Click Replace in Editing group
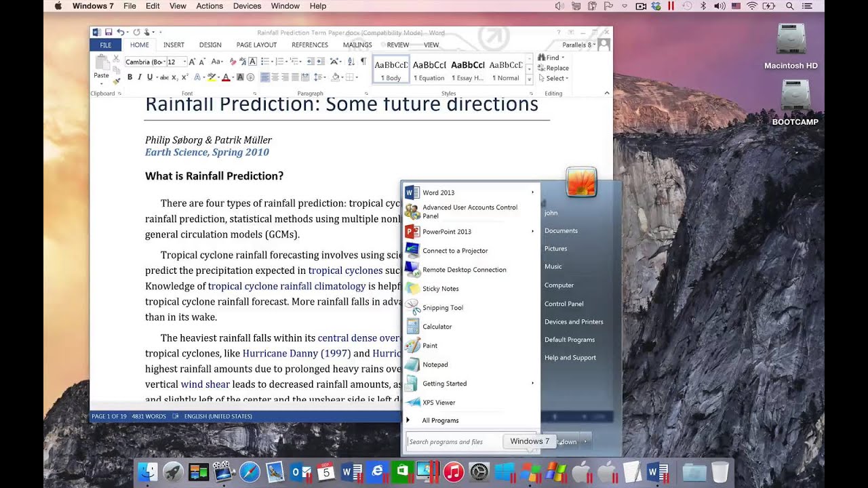Image resolution: width=868 pixels, height=488 pixels. tap(553, 68)
